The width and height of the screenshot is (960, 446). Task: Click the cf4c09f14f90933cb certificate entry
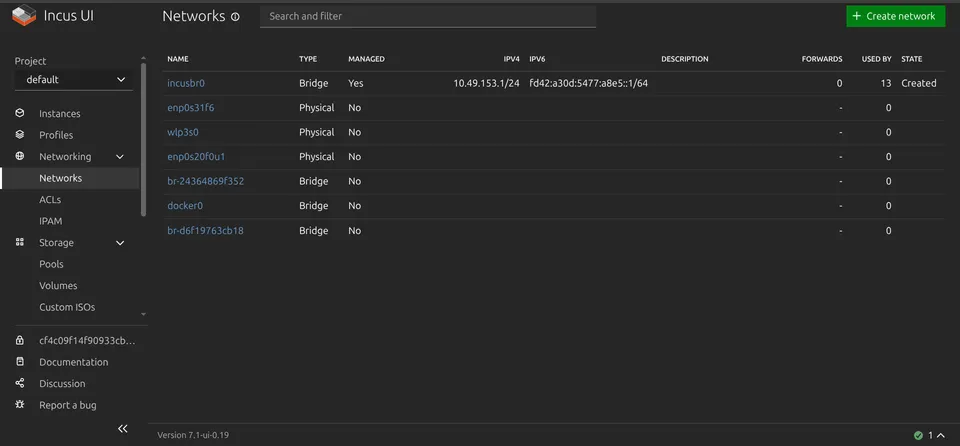pyautogui.click(x=87, y=341)
